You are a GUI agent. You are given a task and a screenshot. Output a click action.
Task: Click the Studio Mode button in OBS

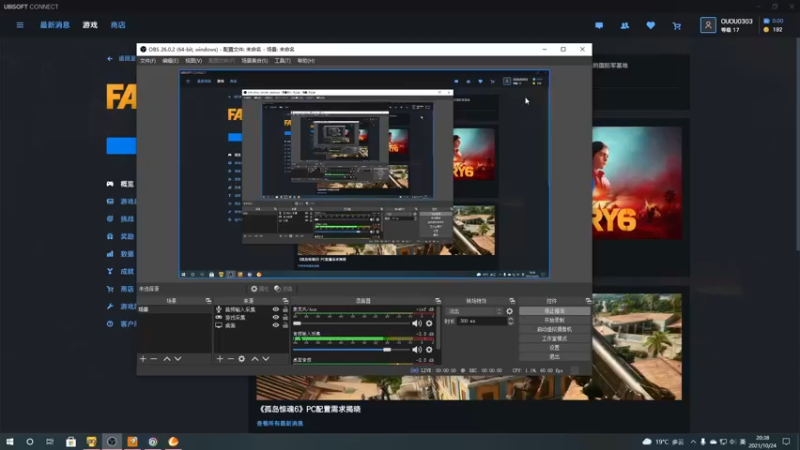555,338
